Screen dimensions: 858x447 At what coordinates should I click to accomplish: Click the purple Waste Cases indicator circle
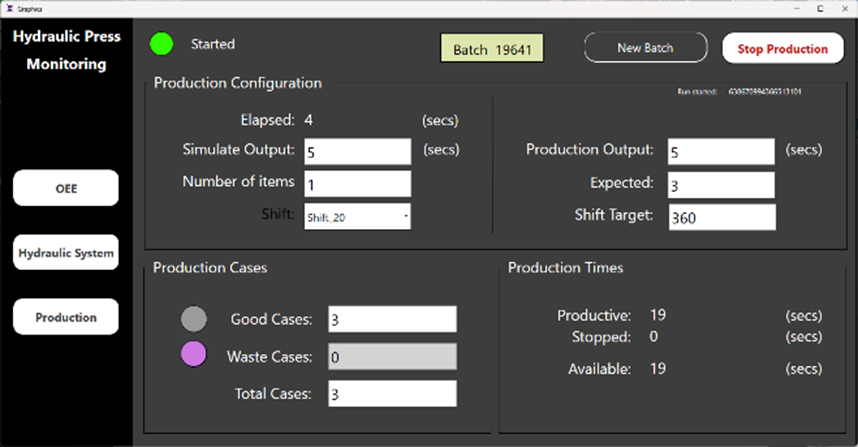click(193, 354)
